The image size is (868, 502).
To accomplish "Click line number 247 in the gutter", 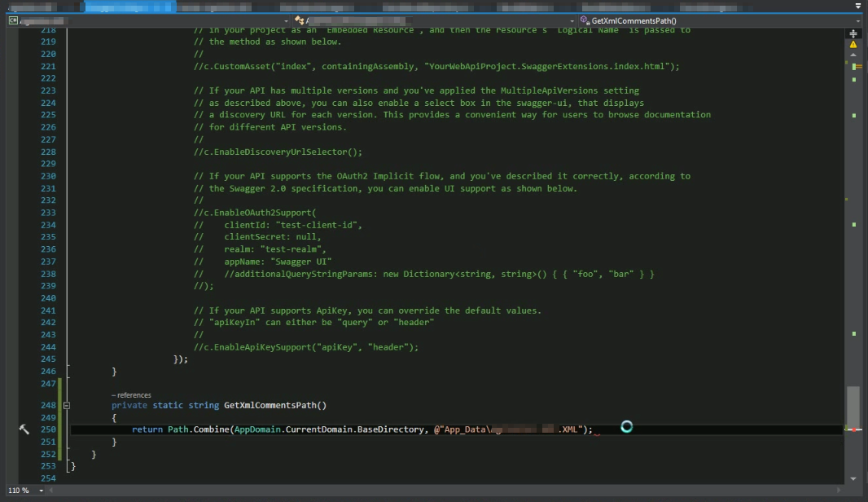I will pos(48,384).
